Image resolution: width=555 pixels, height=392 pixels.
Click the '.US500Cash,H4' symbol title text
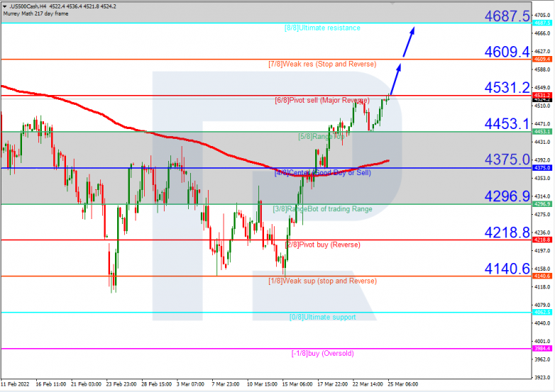[28, 6]
